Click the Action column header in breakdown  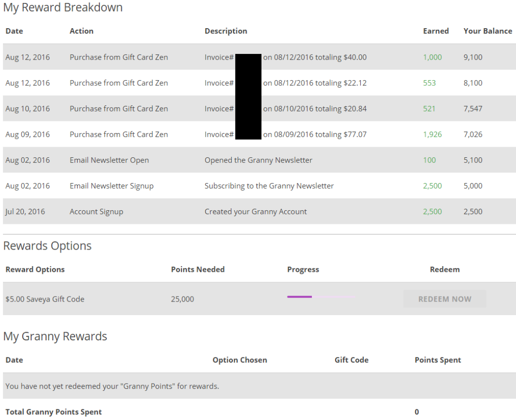pyautogui.click(x=81, y=31)
